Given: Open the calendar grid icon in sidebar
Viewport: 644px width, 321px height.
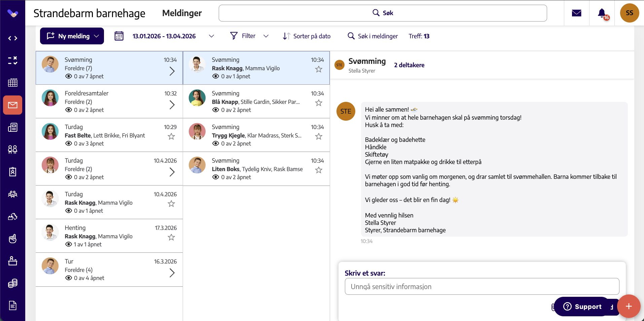Looking at the screenshot, I should pos(12,83).
